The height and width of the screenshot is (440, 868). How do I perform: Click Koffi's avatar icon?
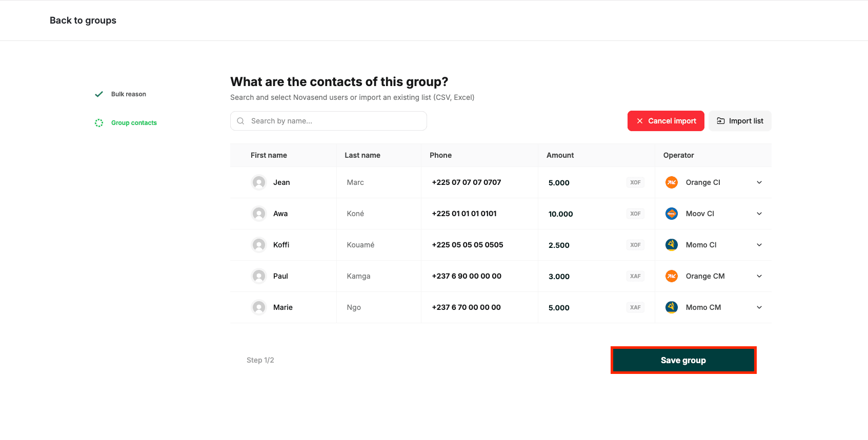tap(259, 245)
